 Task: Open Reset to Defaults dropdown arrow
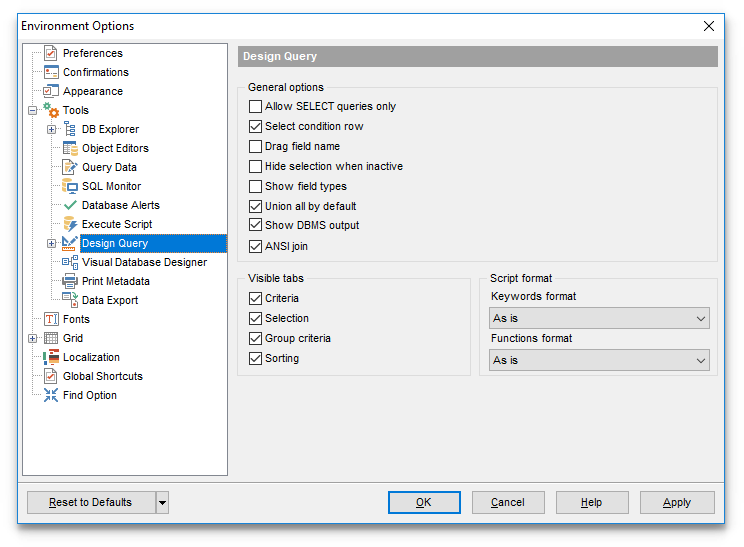coord(162,502)
